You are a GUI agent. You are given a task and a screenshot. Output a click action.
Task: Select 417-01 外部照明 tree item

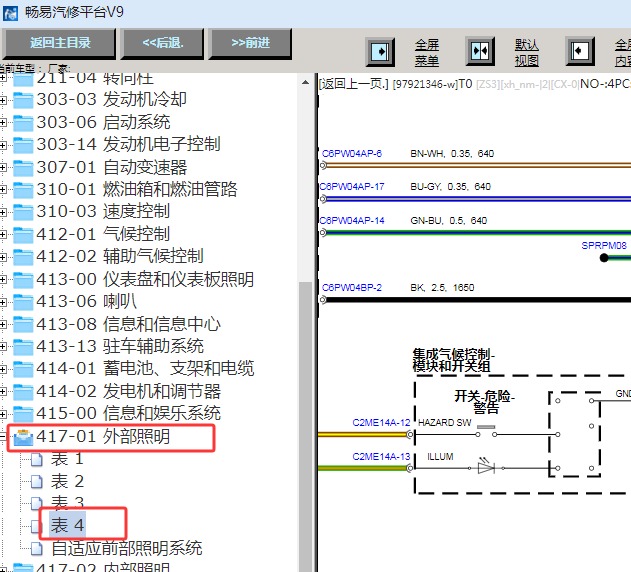[x=103, y=436]
